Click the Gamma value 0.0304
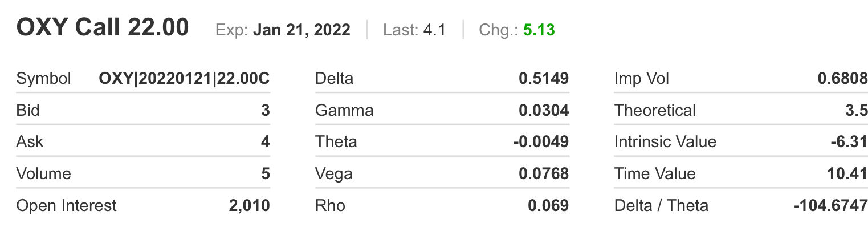The height and width of the screenshot is (235, 868). pos(544,110)
